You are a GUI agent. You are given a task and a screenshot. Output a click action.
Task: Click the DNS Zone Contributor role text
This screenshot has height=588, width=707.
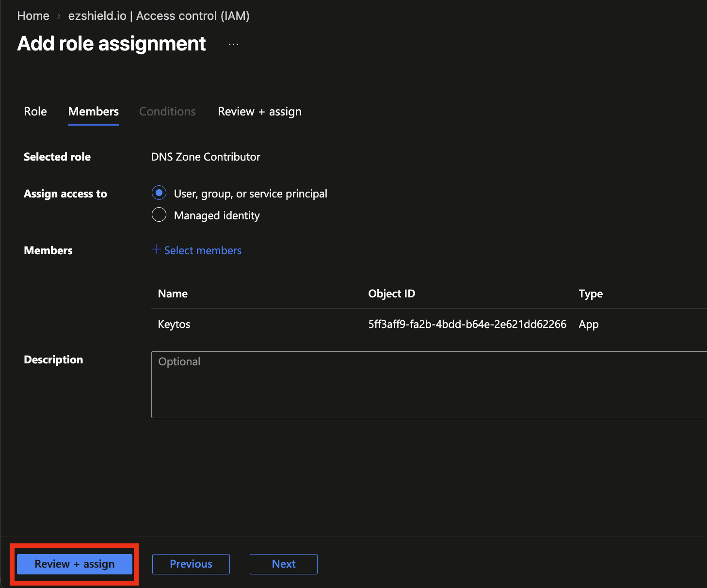(206, 157)
